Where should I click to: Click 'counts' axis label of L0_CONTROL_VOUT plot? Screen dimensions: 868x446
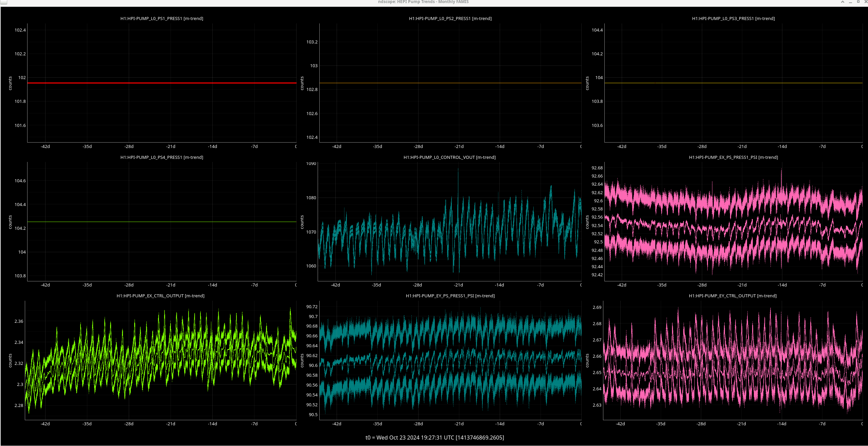(x=302, y=222)
